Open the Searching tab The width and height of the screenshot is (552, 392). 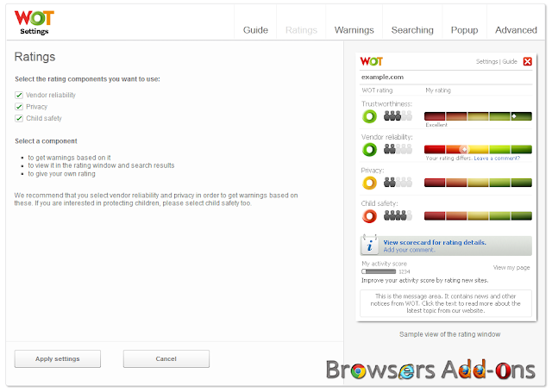click(412, 30)
